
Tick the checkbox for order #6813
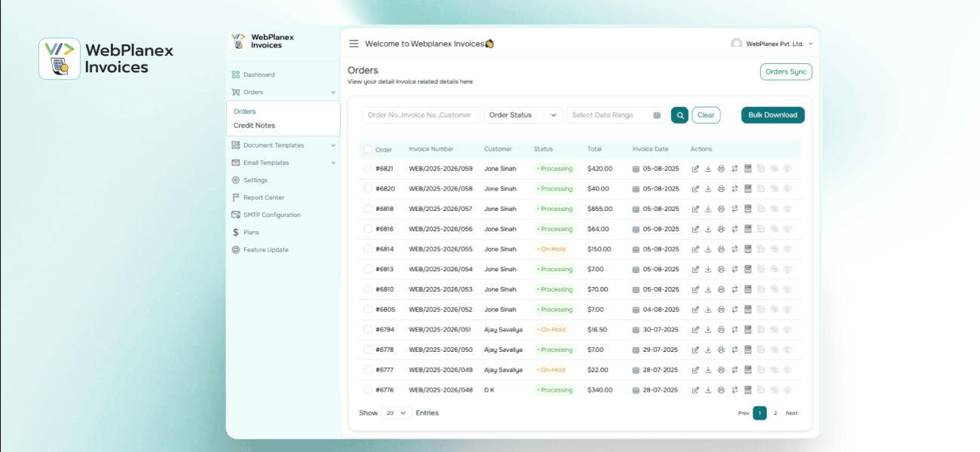point(368,269)
